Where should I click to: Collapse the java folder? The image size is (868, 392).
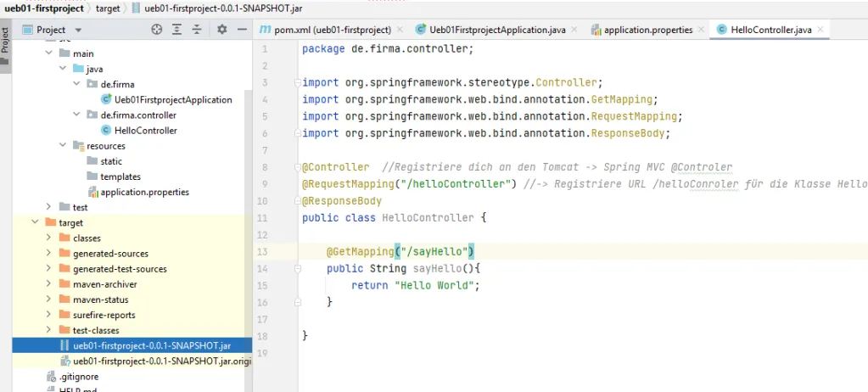pyautogui.click(x=63, y=69)
